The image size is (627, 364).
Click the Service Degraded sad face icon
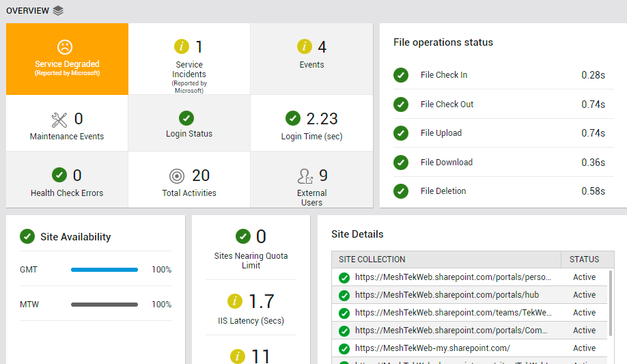click(65, 47)
